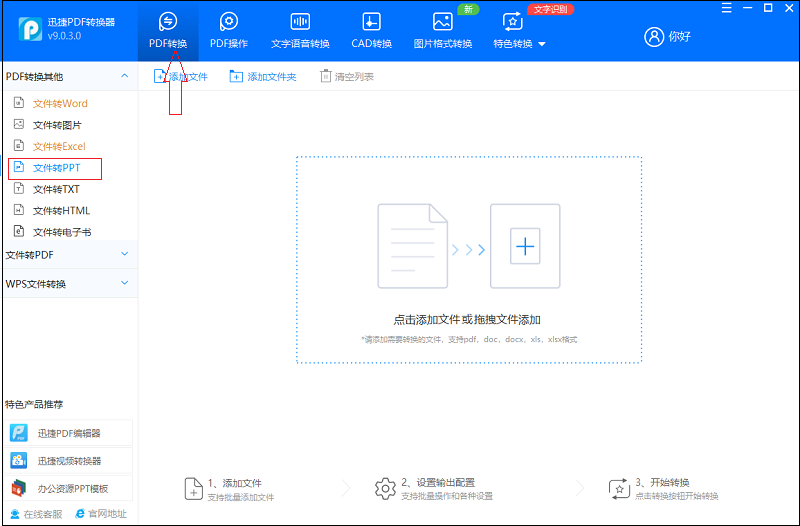Image resolution: width=800 pixels, height=526 pixels.
Task: Click the Excel file icon in the sidebar
Action: coord(19,145)
